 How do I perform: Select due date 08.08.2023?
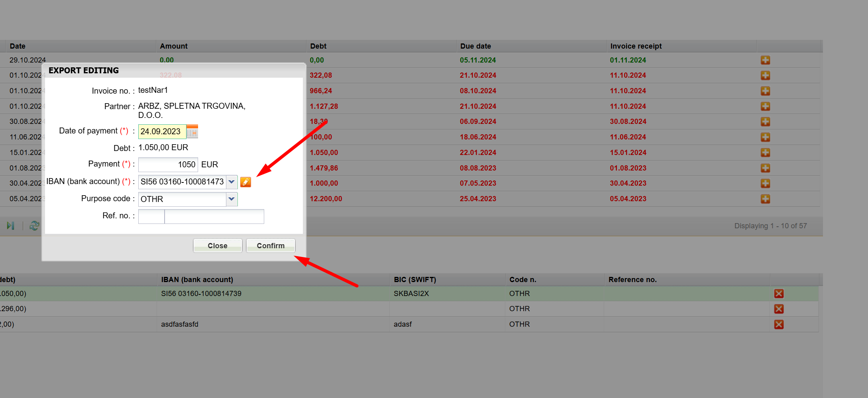pos(478,168)
